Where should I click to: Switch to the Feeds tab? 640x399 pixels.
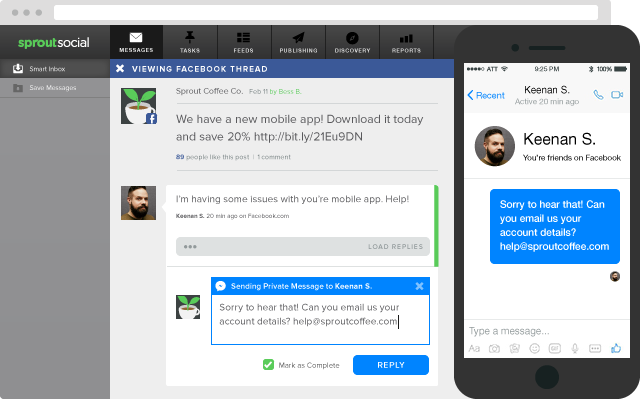pyautogui.click(x=244, y=42)
